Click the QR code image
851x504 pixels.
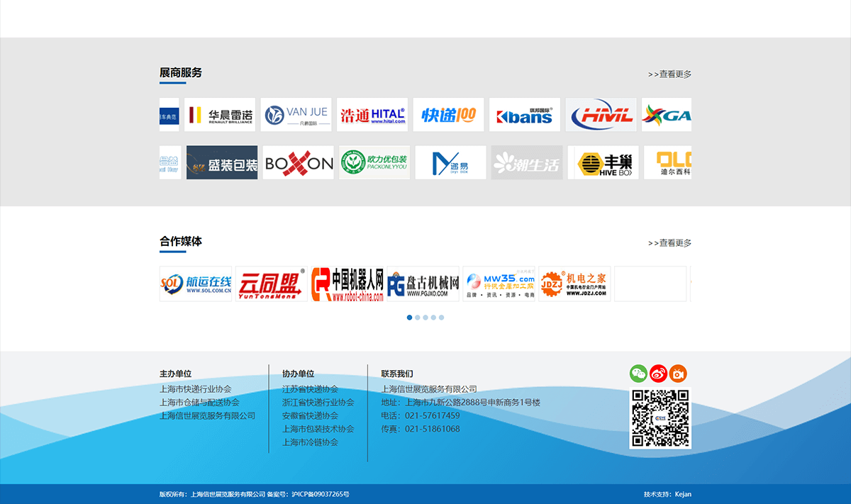pyautogui.click(x=660, y=418)
